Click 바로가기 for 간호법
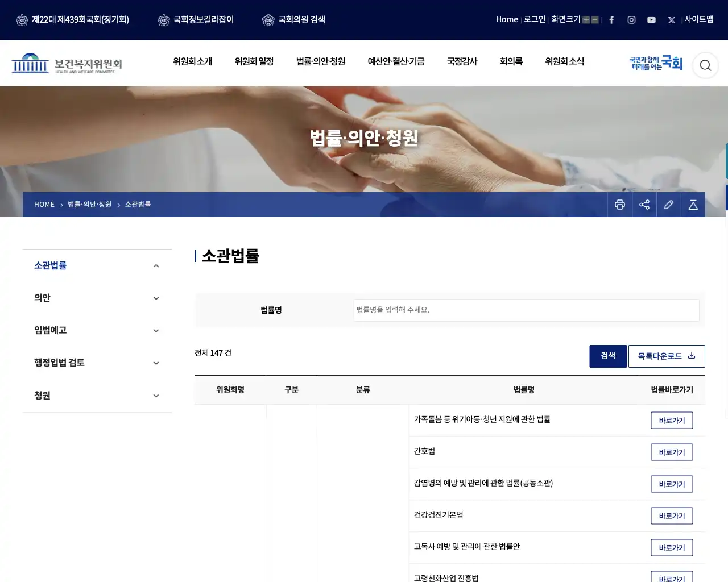This screenshot has width=728, height=582. [x=672, y=452]
